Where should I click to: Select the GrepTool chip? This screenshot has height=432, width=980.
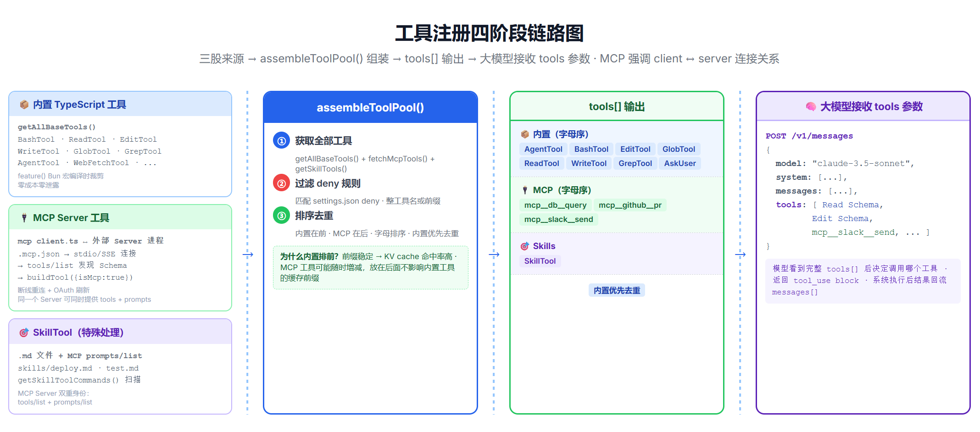(635, 163)
